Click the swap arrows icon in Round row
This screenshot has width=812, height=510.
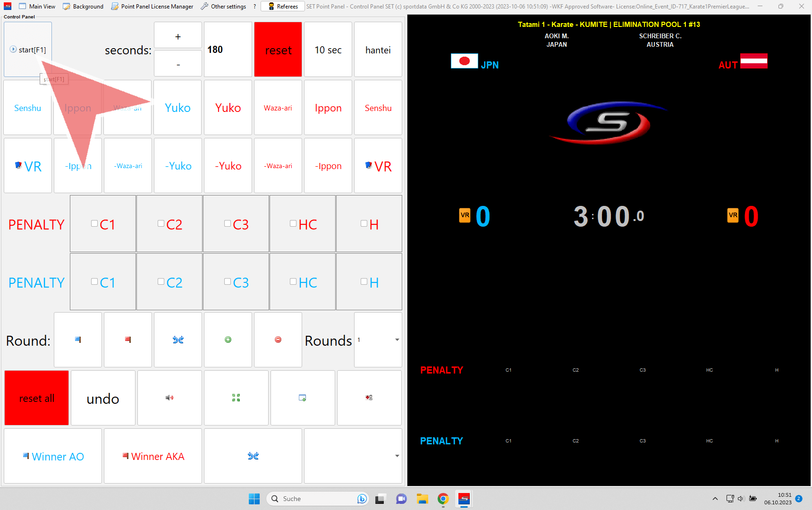point(178,340)
